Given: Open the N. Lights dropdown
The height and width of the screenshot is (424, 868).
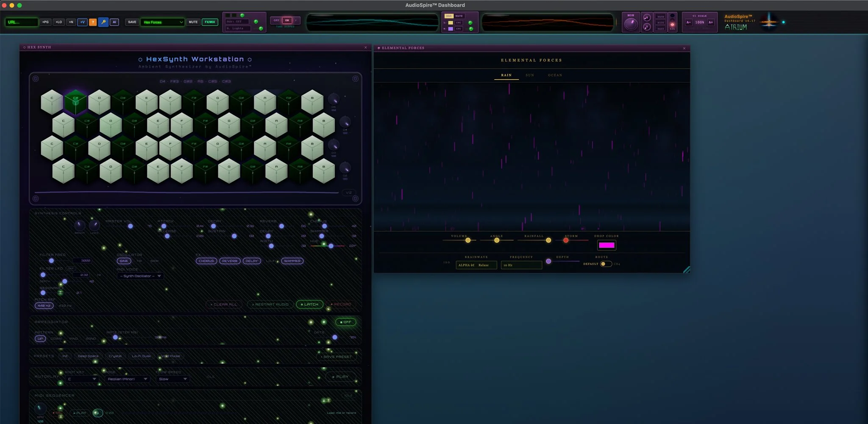Looking at the screenshot, I should (x=238, y=28).
